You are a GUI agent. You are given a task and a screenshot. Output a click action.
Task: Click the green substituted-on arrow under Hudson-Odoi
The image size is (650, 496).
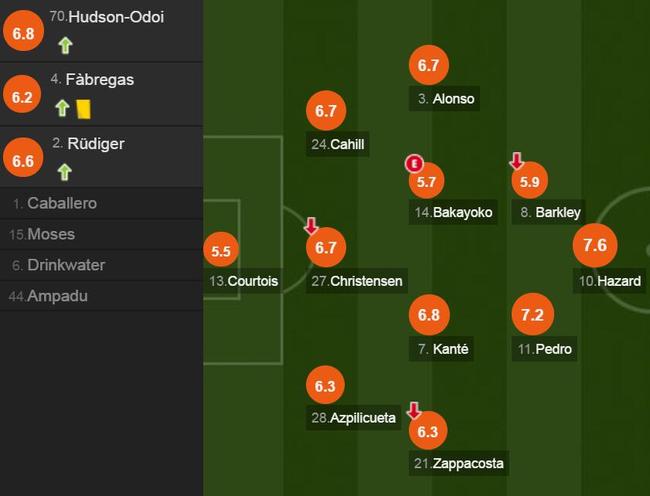[65, 46]
